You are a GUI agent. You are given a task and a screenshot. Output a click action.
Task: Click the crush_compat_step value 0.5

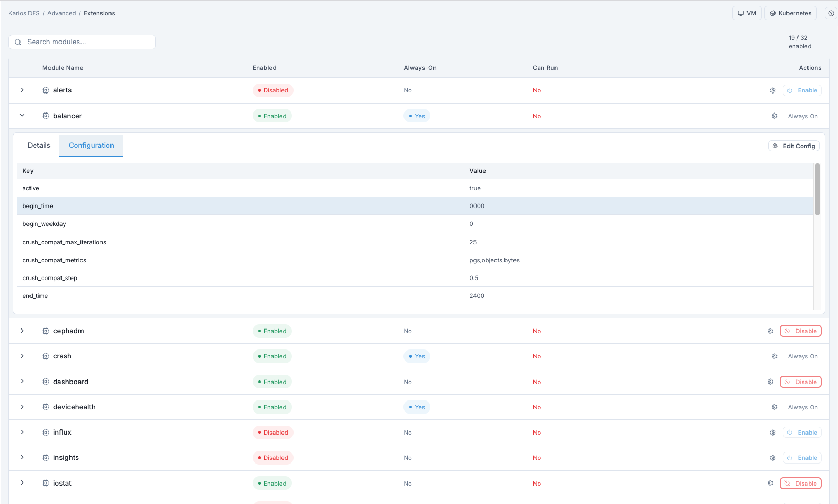[x=474, y=278]
